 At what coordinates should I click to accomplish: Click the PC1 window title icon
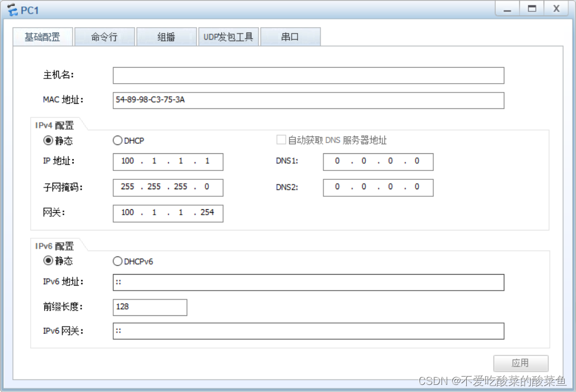12,10
